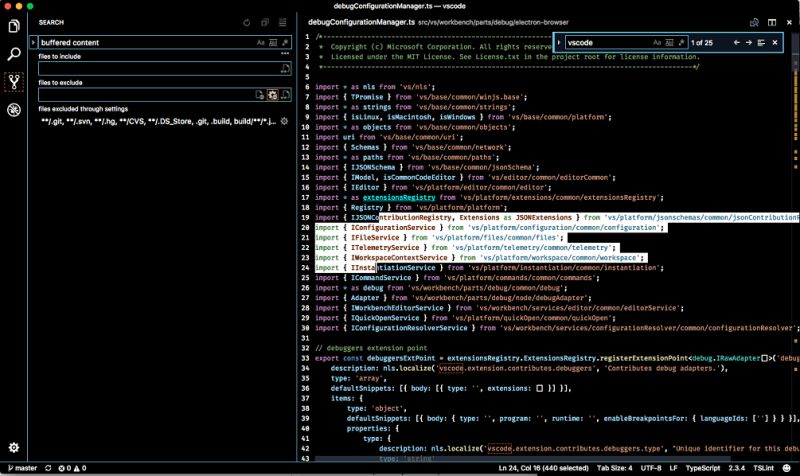Click the synchronize changes icon in status bar
Viewport: 800px width, 476px height.
click(48, 468)
